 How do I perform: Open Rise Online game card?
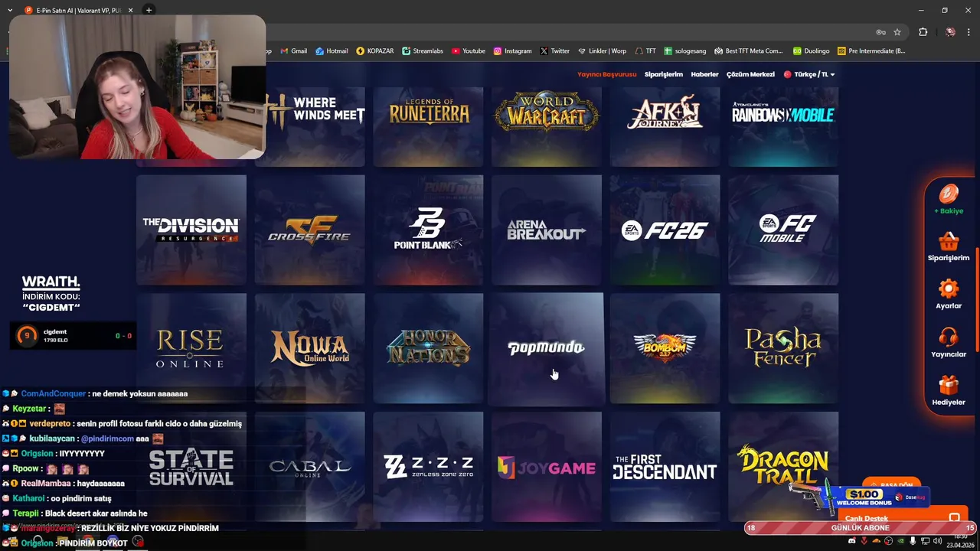191,348
